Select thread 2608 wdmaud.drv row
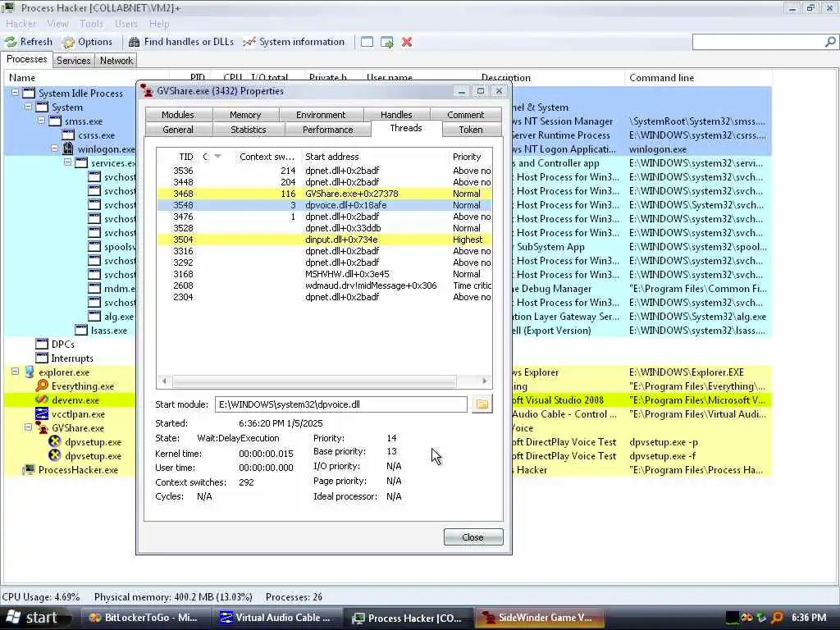840x630 pixels. pyautogui.click(x=324, y=285)
